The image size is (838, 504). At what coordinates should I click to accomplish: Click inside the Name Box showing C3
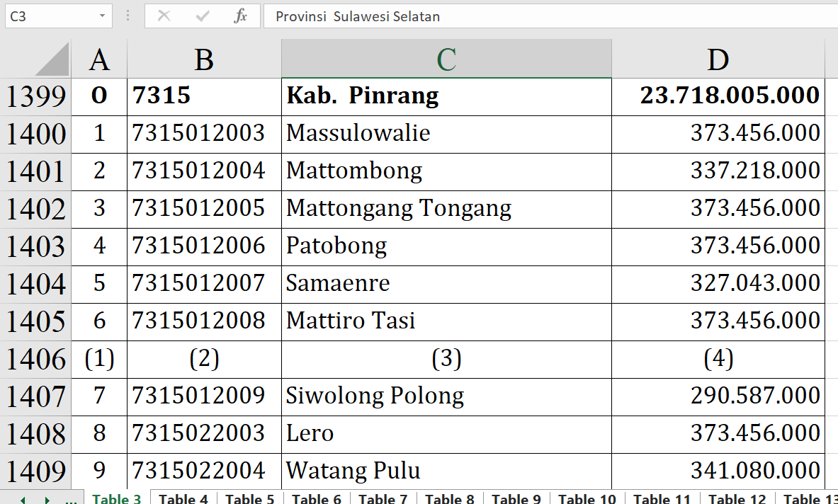point(48,16)
